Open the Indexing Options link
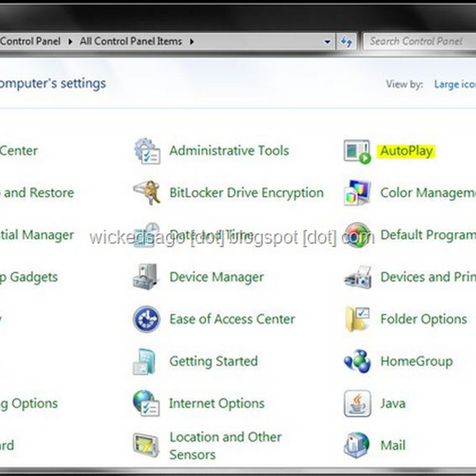The image size is (476, 476). coord(29,404)
